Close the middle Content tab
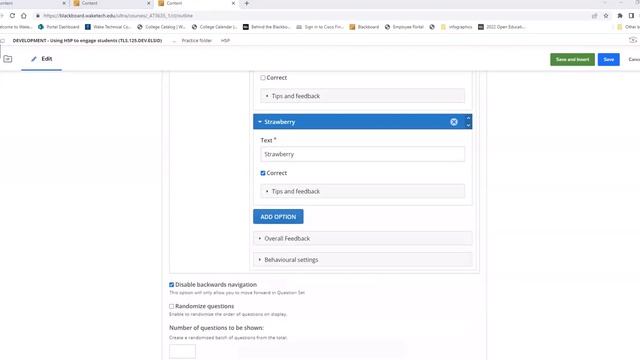The image size is (640, 360). pos(149,3)
